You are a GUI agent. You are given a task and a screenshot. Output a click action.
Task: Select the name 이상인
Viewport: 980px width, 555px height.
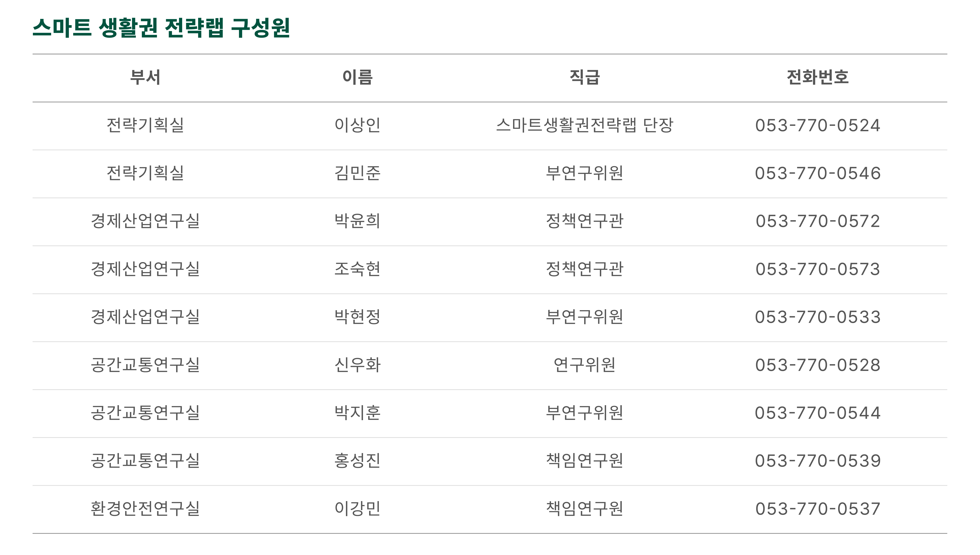click(x=357, y=125)
